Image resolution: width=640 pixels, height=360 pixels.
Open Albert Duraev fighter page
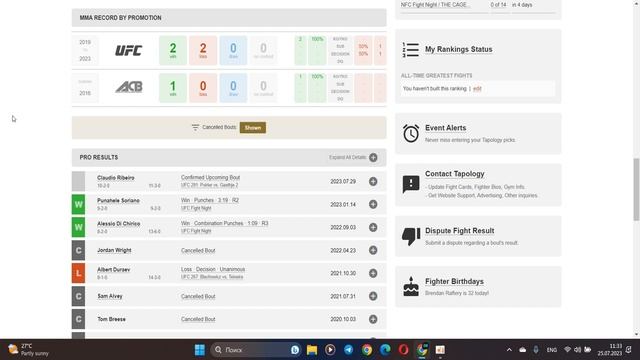coord(113,270)
